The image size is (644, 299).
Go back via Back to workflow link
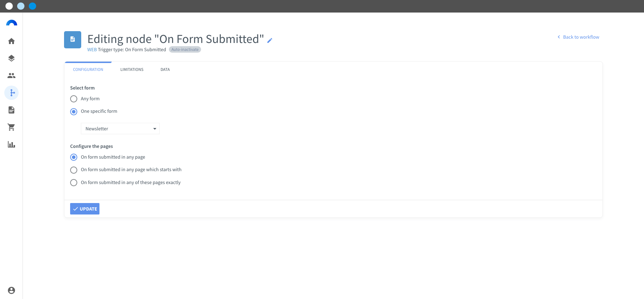[x=578, y=37]
